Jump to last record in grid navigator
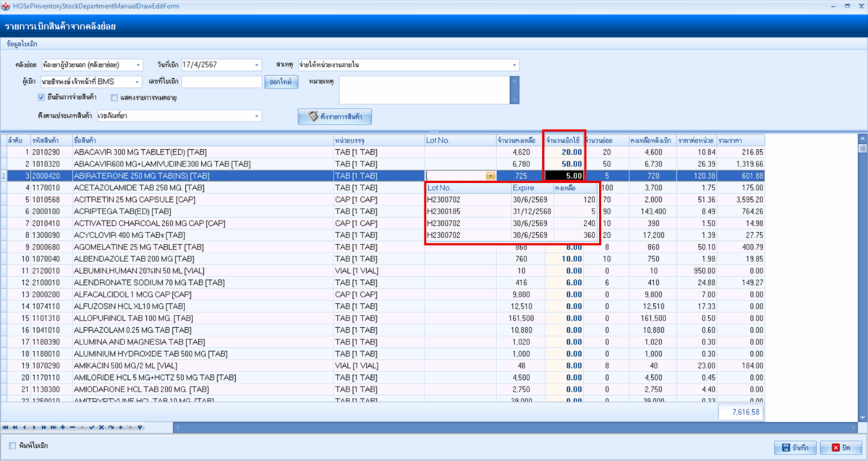Viewport: 868px width, 461px height. [x=54, y=428]
